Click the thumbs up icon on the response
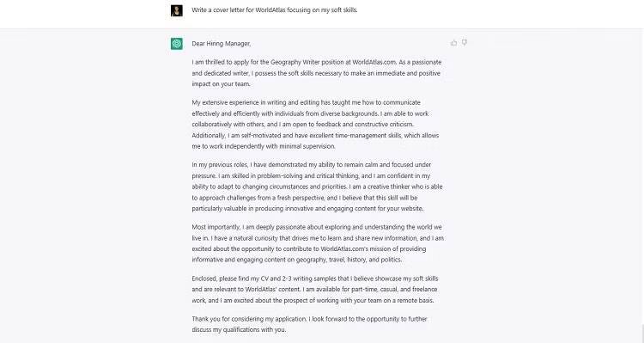The width and height of the screenshot is (644, 343). tap(453, 43)
